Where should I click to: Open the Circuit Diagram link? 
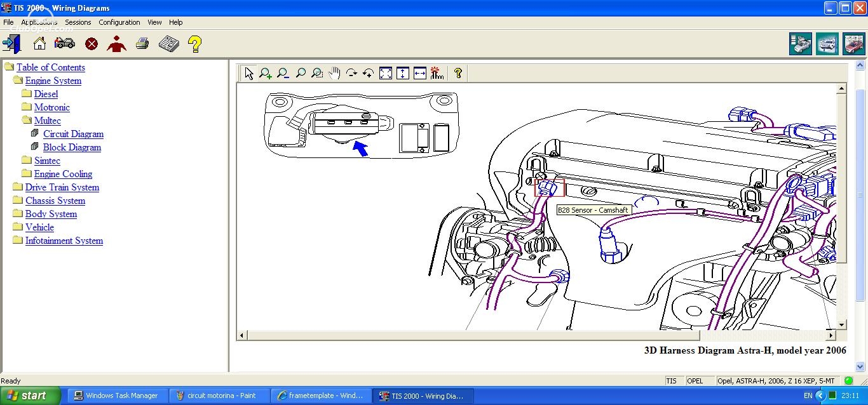(x=73, y=134)
